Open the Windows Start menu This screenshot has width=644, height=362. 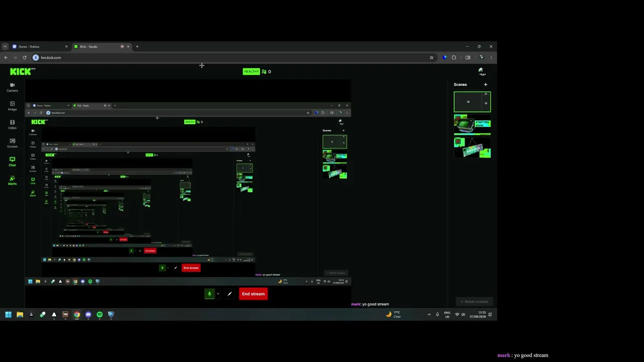click(8, 315)
